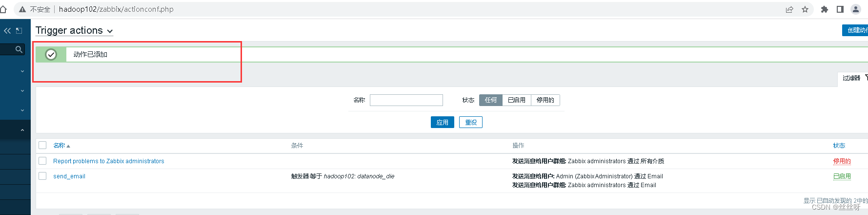868x215 pixels.
Task: Click the not-secure warning triangle icon
Action: click(x=22, y=9)
